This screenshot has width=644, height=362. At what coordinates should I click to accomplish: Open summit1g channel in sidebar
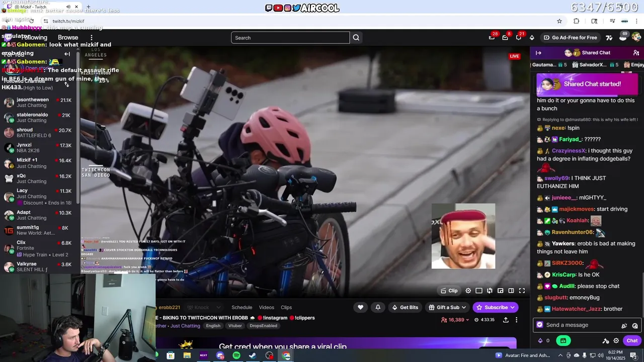[38, 231]
